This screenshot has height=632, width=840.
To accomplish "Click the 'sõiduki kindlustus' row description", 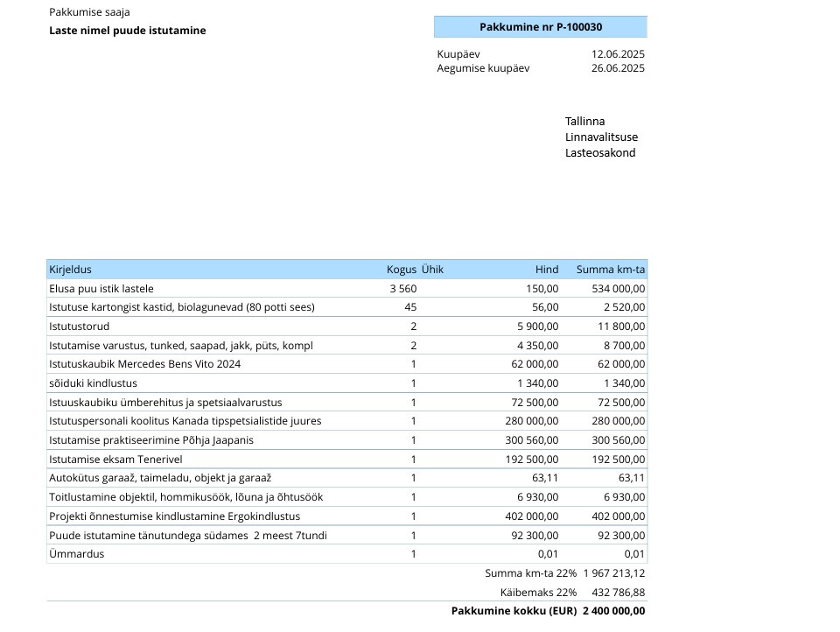I will [x=93, y=383].
